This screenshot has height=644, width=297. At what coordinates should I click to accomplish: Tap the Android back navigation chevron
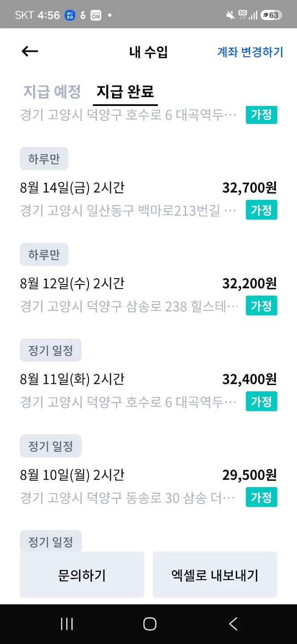pos(233,624)
